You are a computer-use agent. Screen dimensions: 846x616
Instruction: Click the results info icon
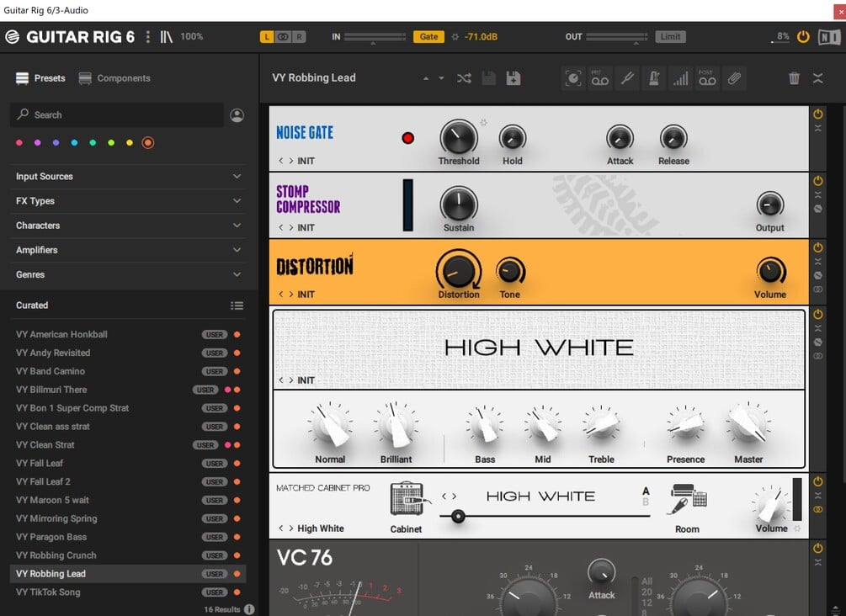[249, 609]
